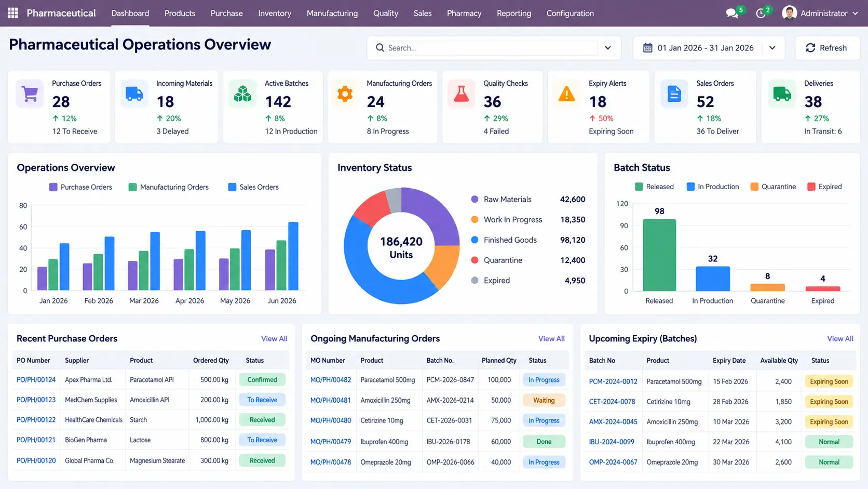Click the Sales Orders document icon
This screenshot has height=489, width=868.
pyautogui.click(x=674, y=94)
